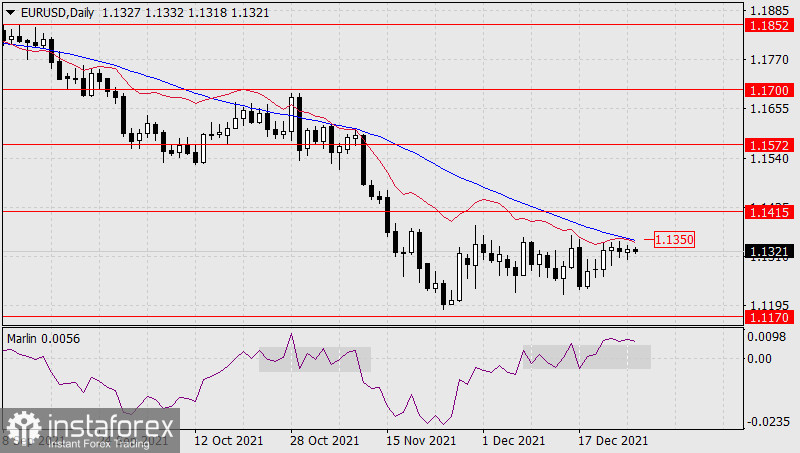Click the 1.1885 price scale value
Image resolution: width=800 pixels, height=453 pixels.
click(x=769, y=10)
